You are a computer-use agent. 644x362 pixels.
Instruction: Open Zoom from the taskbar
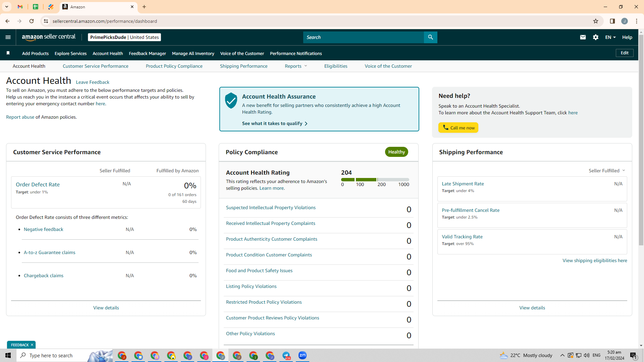click(303, 355)
